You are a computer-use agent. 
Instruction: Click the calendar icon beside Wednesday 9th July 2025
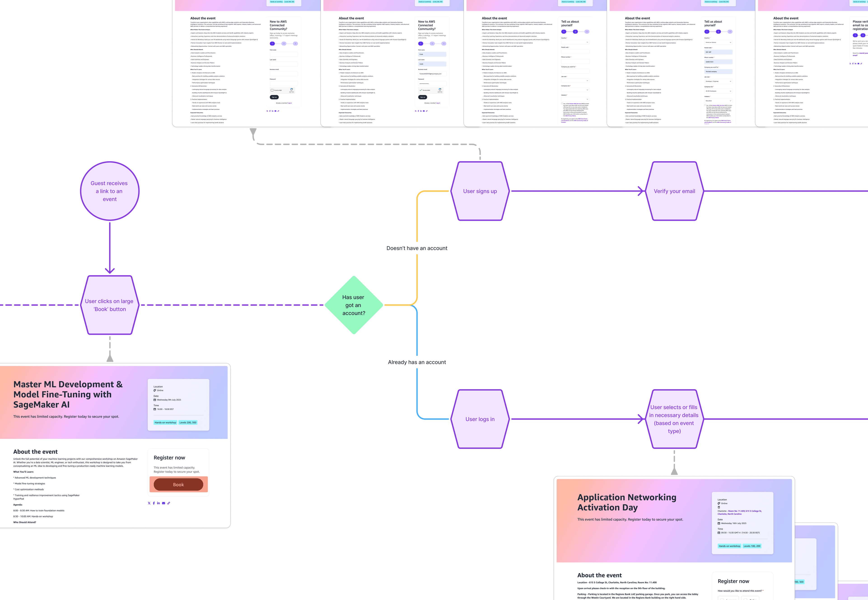155,400
